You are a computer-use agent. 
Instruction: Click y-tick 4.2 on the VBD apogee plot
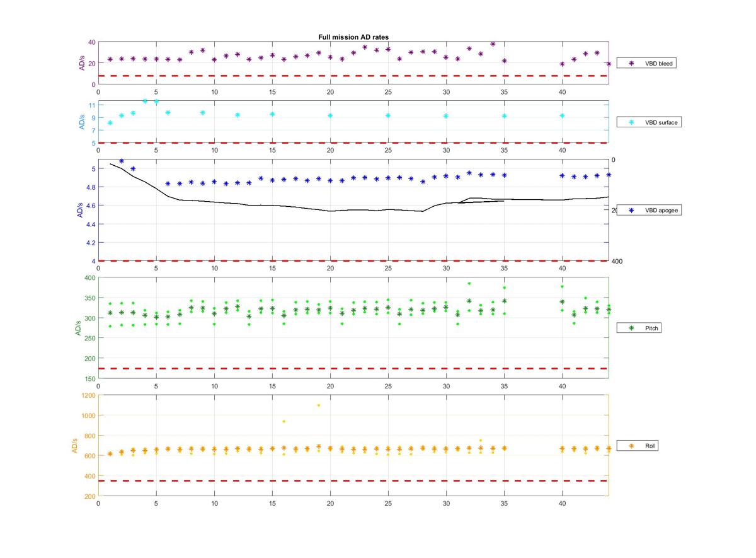[91, 243]
